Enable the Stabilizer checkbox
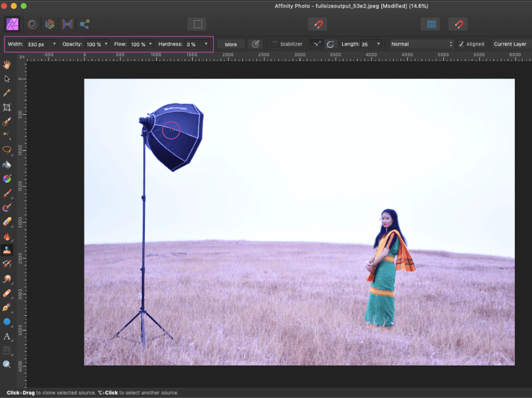The height and width of the screenshot is (398, 532). click(275, 44)
